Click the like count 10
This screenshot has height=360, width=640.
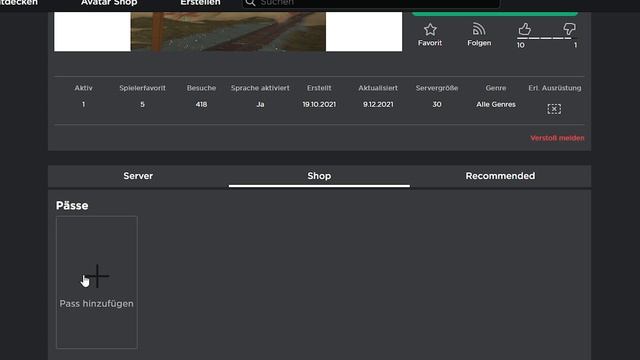pos(520,45)
